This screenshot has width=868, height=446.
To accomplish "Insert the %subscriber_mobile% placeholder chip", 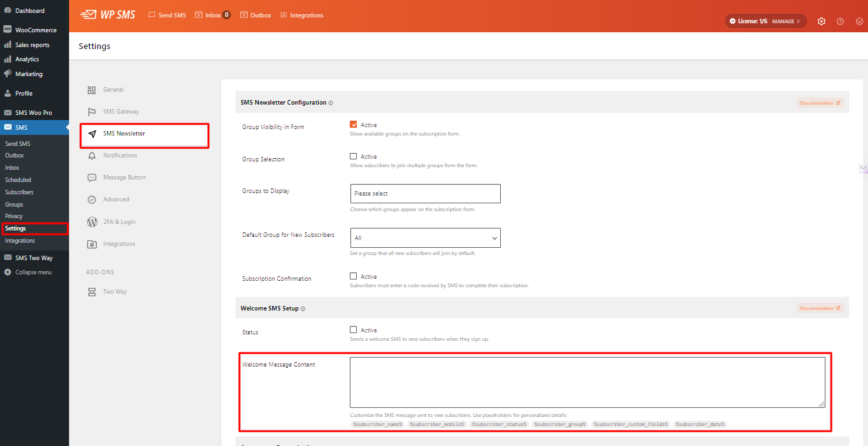I will [436, 424].
